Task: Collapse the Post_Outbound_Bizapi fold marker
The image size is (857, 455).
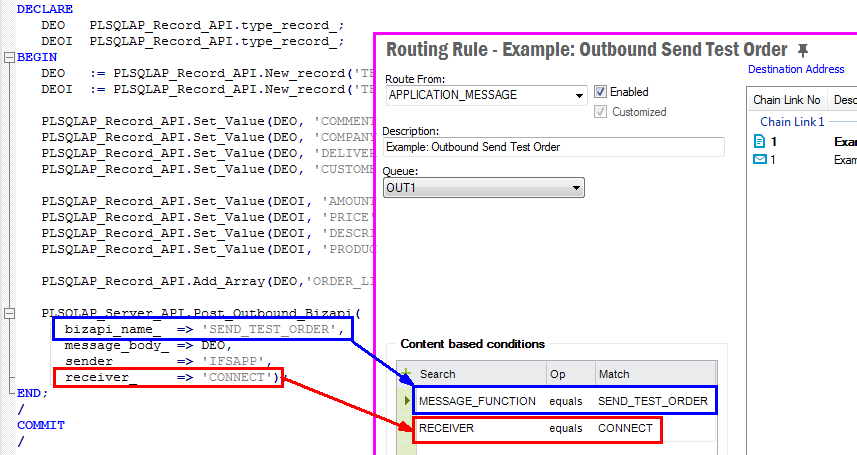Action: [x=9, y=313]
